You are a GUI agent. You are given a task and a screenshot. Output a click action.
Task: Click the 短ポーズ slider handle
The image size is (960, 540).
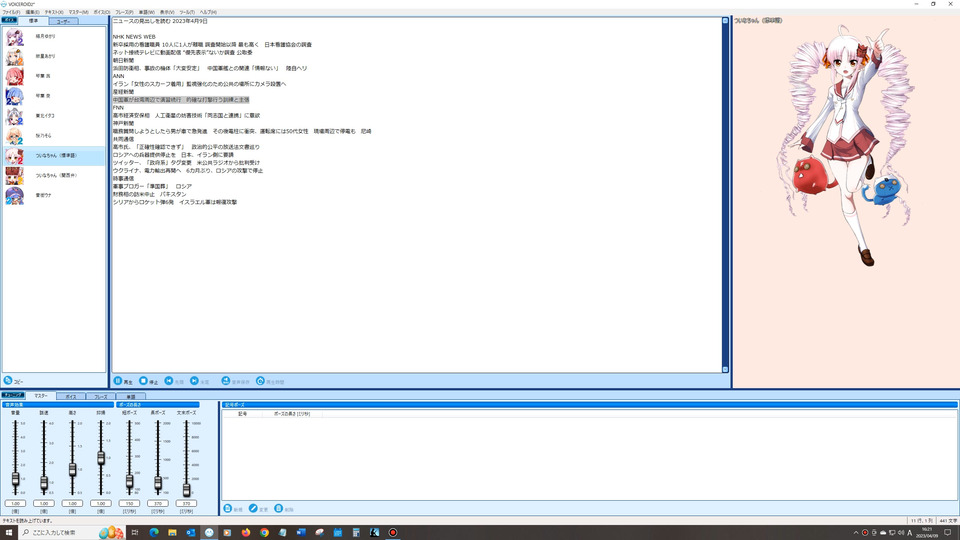129,481
